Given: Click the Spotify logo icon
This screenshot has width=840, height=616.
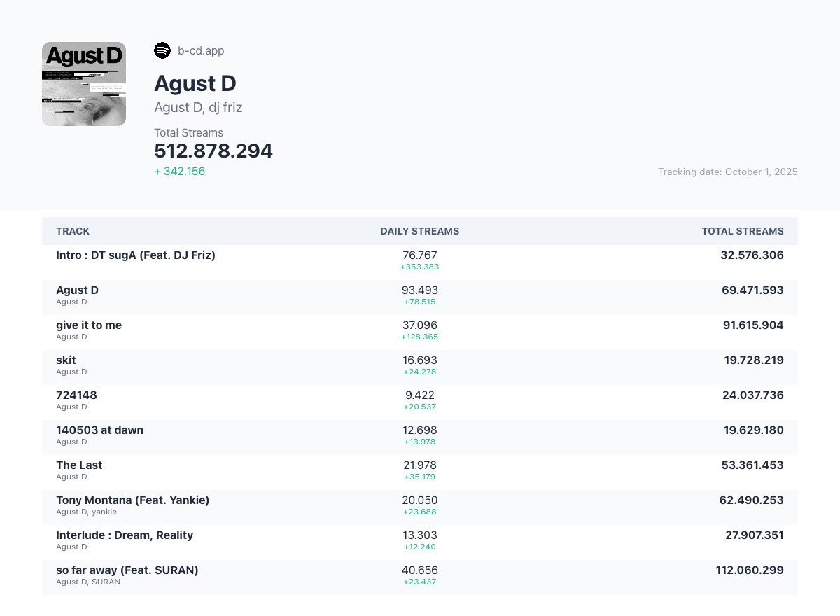Looking at the screenshot, I should (x=162, y=50).
